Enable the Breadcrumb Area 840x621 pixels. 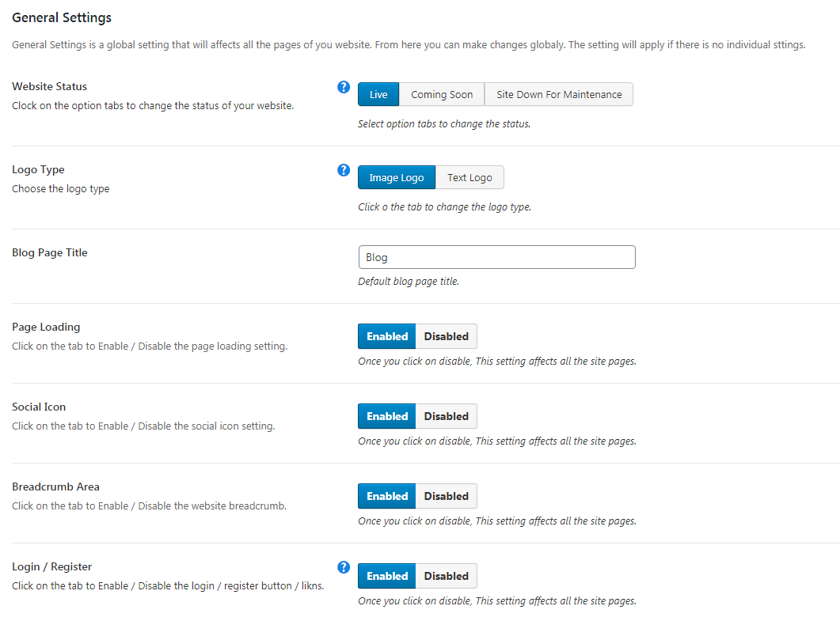tap(387, 496)
